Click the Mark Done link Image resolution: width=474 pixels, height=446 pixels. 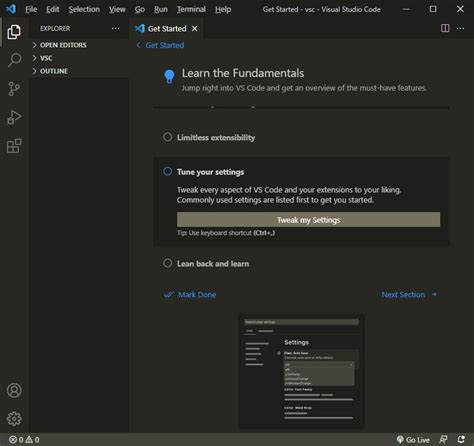click(x=197, y=295)
